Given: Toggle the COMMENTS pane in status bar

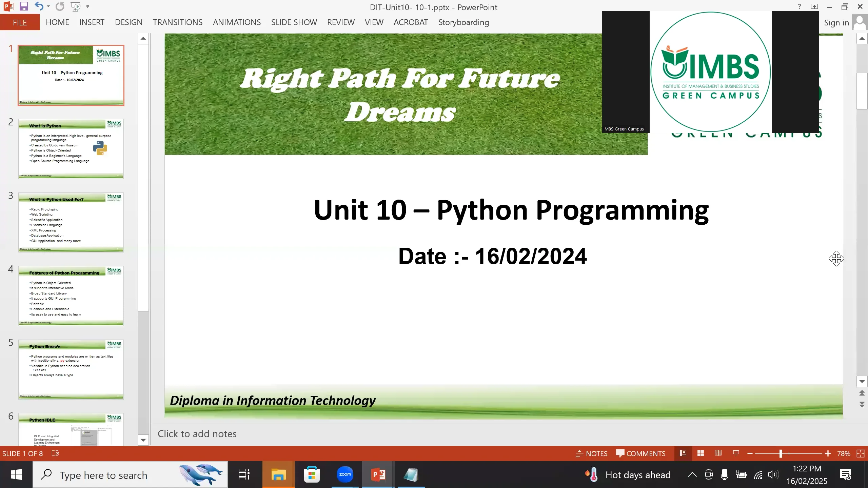Looking at the screenshot, I should pyautogui.click(x=641, y=453).
